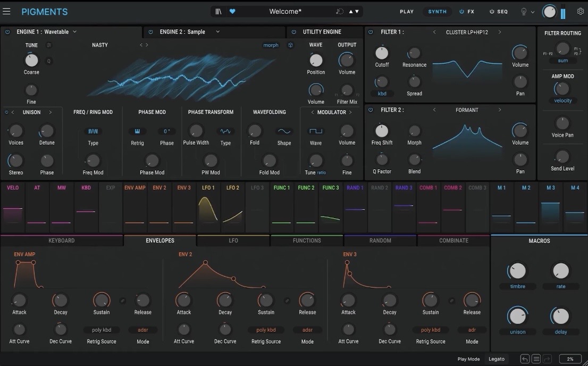Open the Filter 1 type selector showing Cluster LP+HP12
The width and height of the screenshot is (588, 366).
(x=466, y=31)
